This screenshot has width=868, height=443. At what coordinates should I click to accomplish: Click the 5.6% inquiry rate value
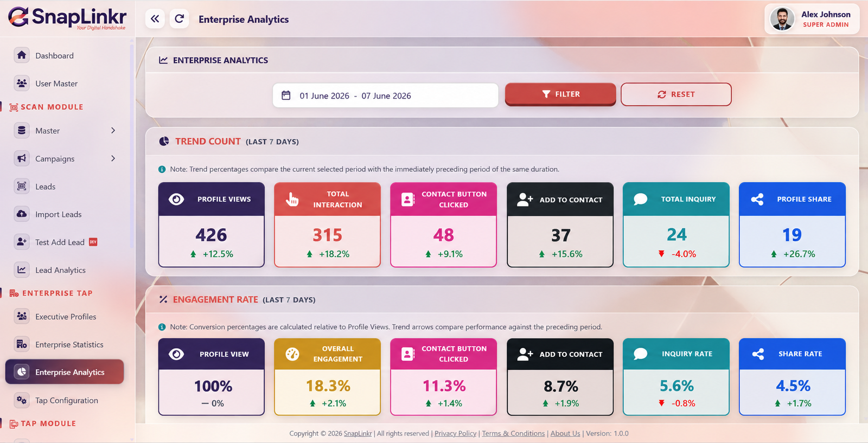pos(676,386)
